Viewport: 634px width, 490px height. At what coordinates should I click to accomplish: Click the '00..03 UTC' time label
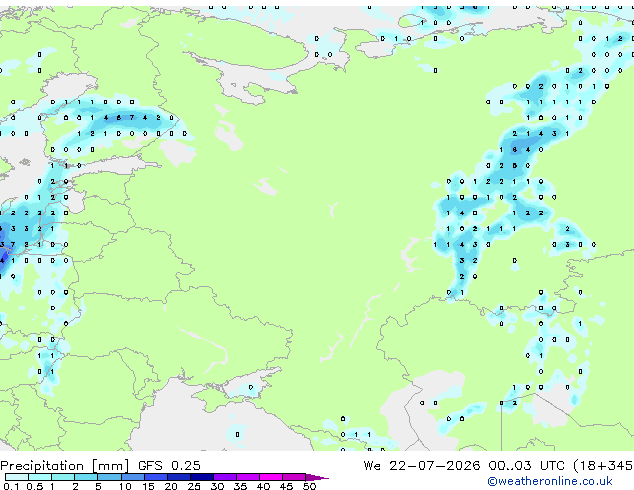click(x=526, y=466)
